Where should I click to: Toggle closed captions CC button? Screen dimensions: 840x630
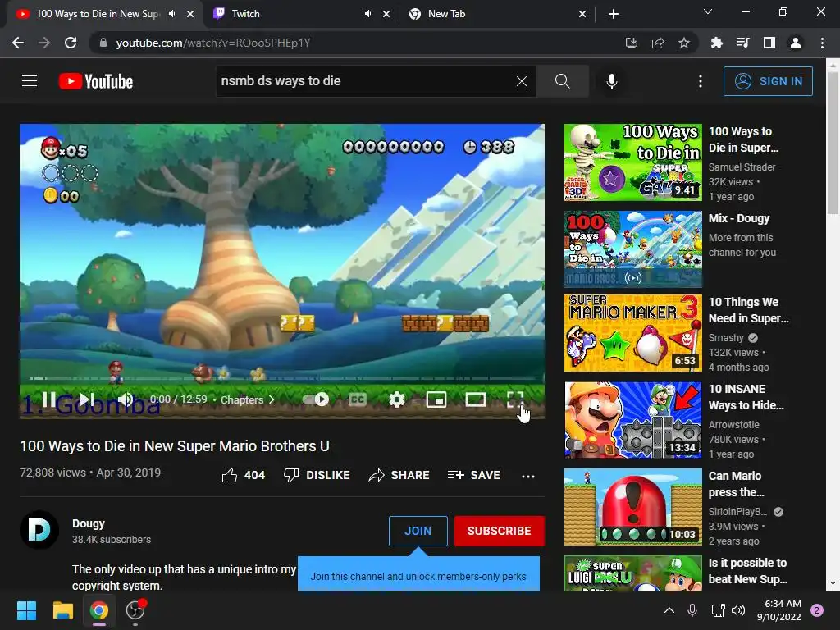tap(358, 399)
